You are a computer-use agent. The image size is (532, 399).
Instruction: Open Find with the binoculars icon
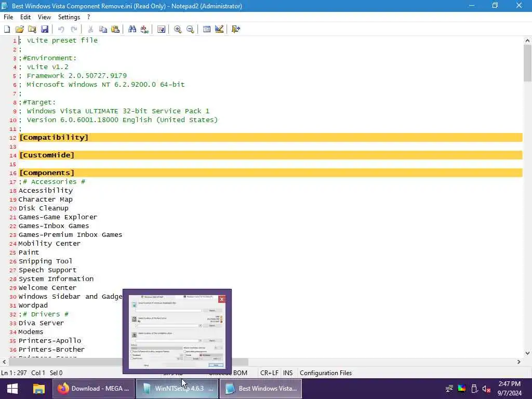pyautogui.click(x=132, y=29)
